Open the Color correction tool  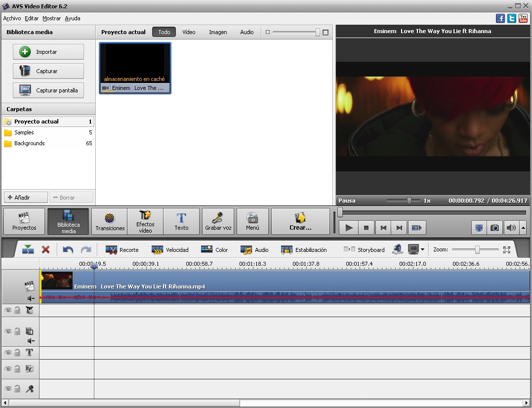[214, 250]
